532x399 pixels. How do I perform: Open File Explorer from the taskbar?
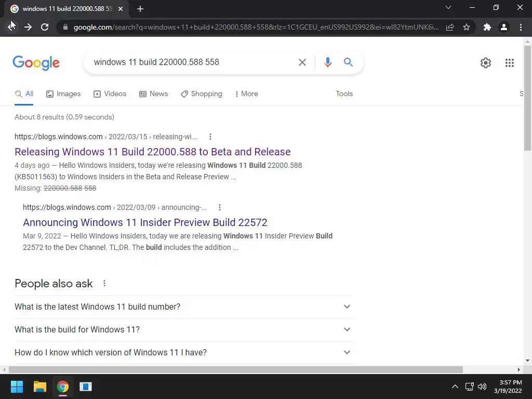pos(39,387)
